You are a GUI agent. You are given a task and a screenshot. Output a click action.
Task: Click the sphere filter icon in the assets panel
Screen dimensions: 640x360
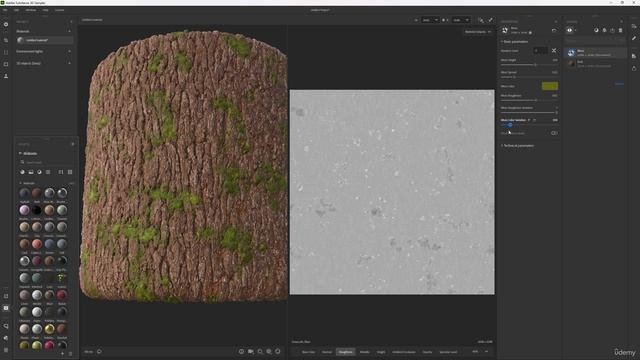(x=22, y=172)
